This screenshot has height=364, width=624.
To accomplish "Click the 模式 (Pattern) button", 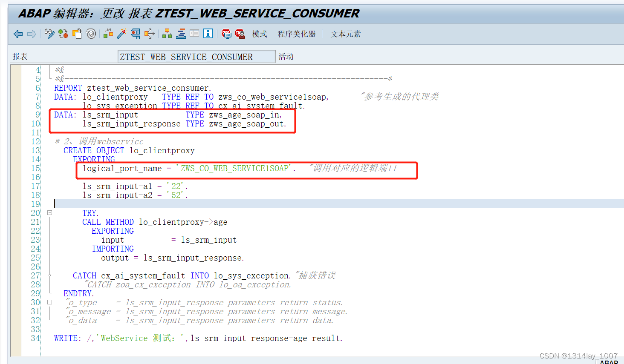I will click(x=260, y=34).
